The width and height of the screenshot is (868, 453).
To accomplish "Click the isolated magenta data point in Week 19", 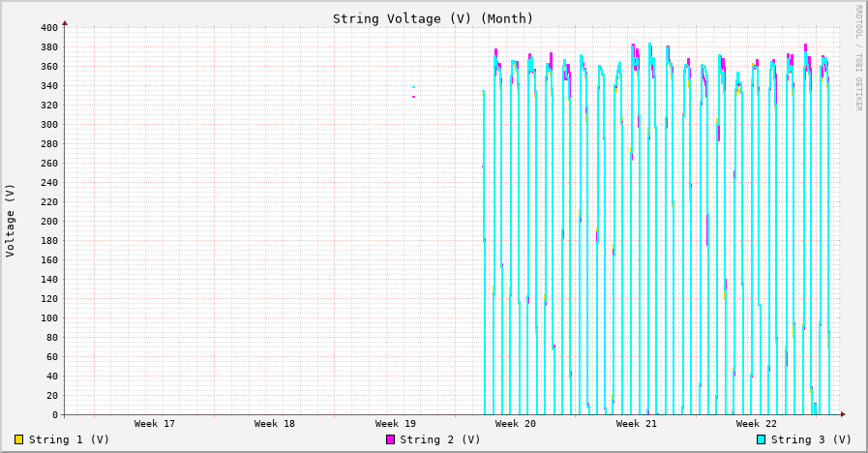I will pyautogui.click(x=413, y=97).
